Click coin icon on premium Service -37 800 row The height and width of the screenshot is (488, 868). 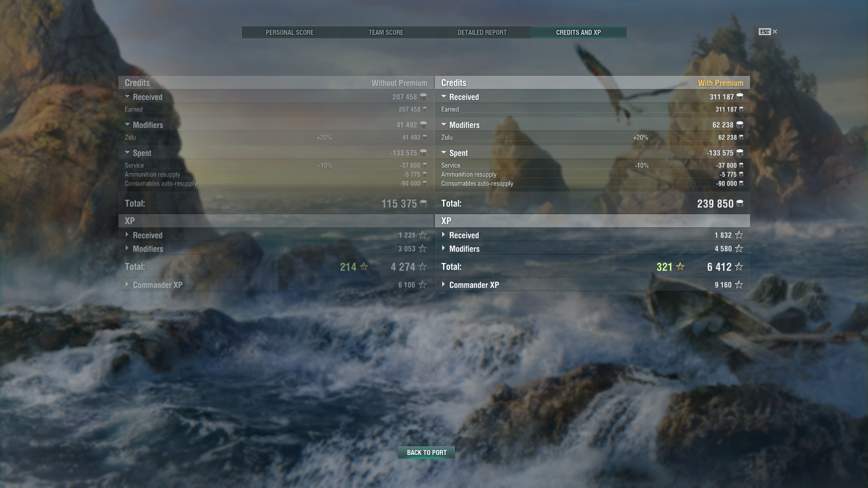tap(741, 165)
